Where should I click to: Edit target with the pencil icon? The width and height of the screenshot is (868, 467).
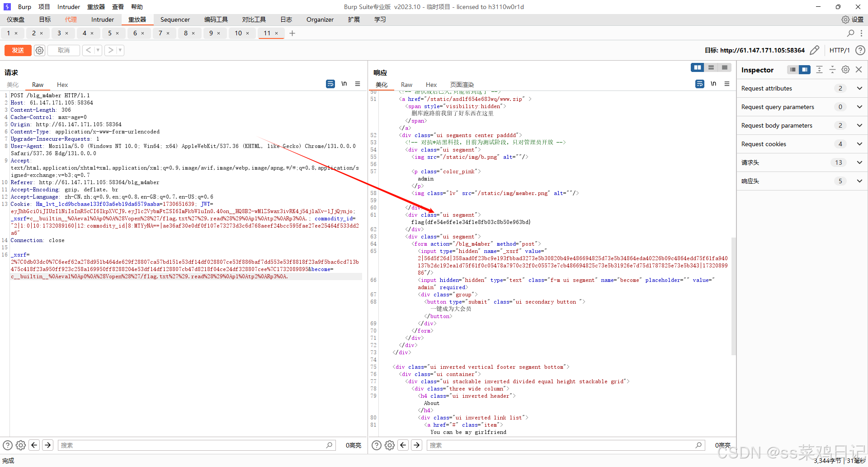click(814, 50)
